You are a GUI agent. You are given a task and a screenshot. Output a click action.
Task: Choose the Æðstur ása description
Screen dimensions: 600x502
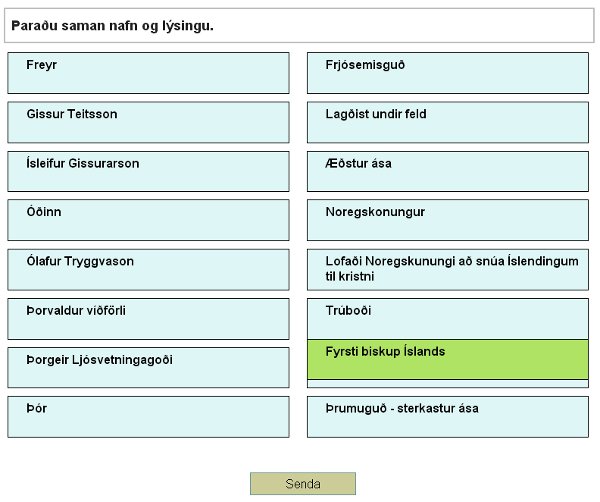pos(448,171)
